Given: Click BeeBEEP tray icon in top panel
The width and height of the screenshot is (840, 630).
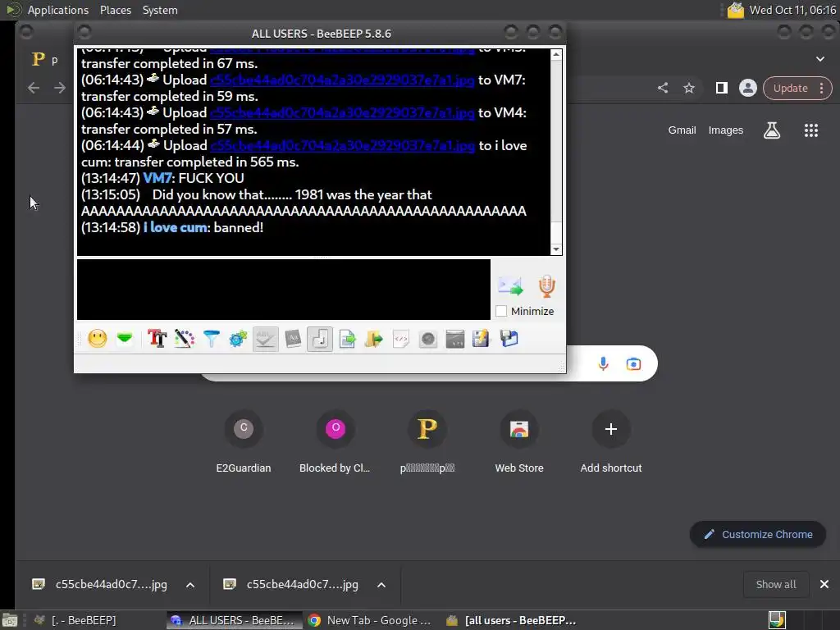Looking at the screenshot, I should click(x=736, y=10).
